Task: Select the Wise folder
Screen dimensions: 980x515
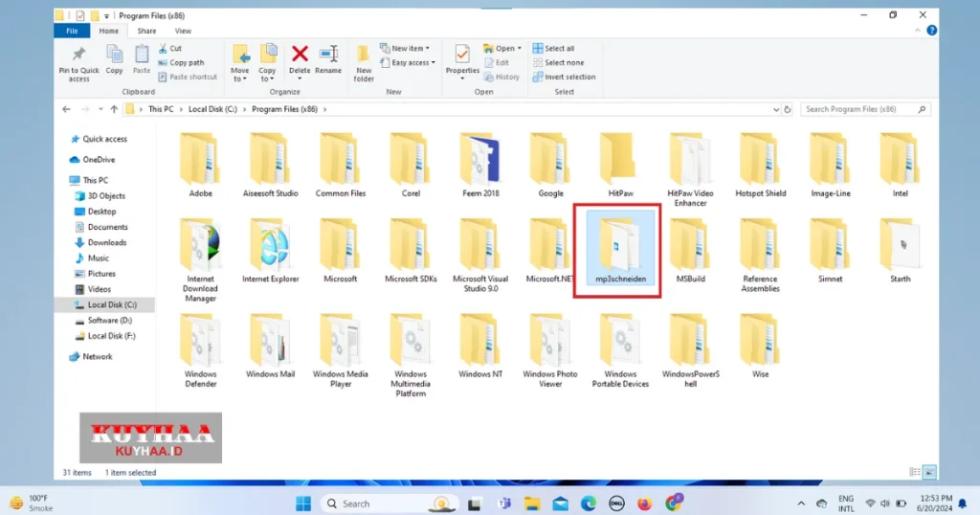Action: click(x=761, y=347)
